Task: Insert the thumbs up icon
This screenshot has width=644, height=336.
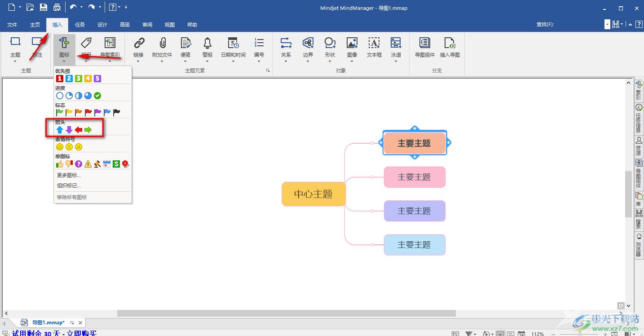Action: [60, 164]
